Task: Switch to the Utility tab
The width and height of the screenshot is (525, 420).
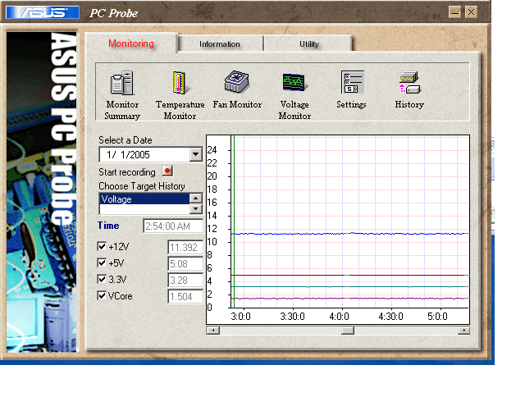Action: [308, 43]
